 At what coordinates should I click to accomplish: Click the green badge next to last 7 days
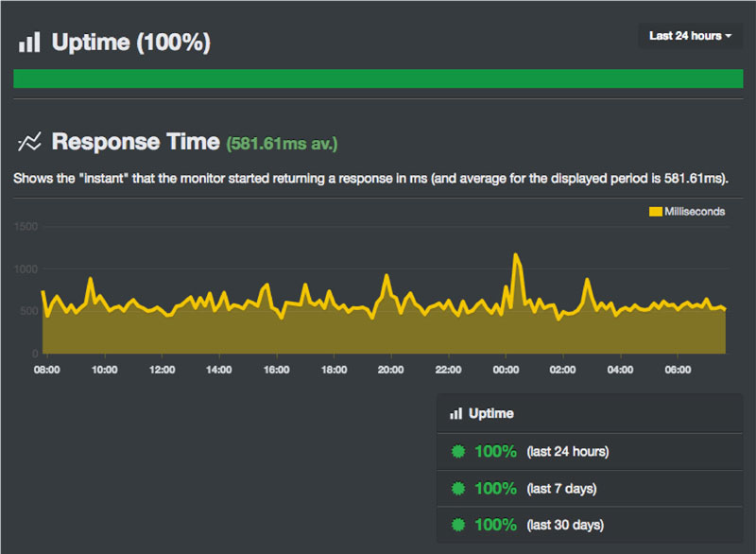(458, 489)
